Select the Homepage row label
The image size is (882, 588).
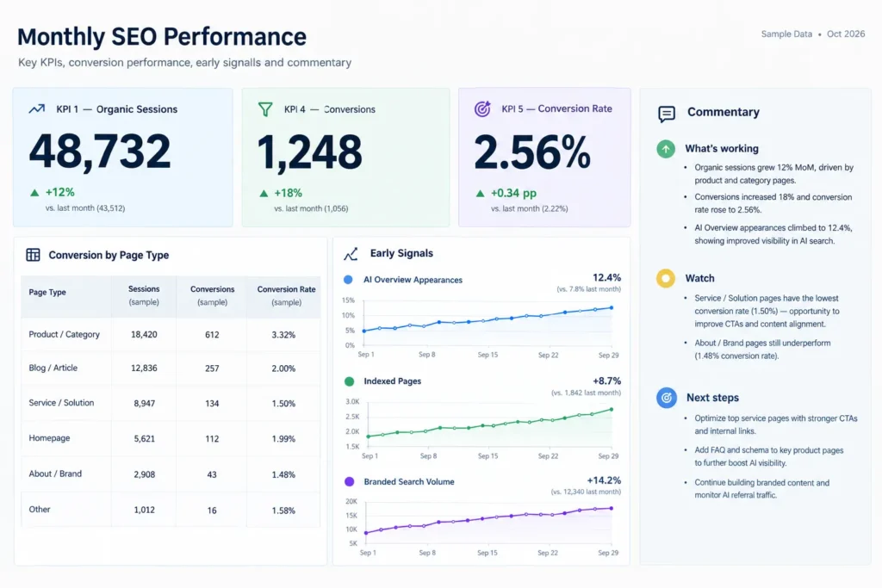tap(49, 438)
